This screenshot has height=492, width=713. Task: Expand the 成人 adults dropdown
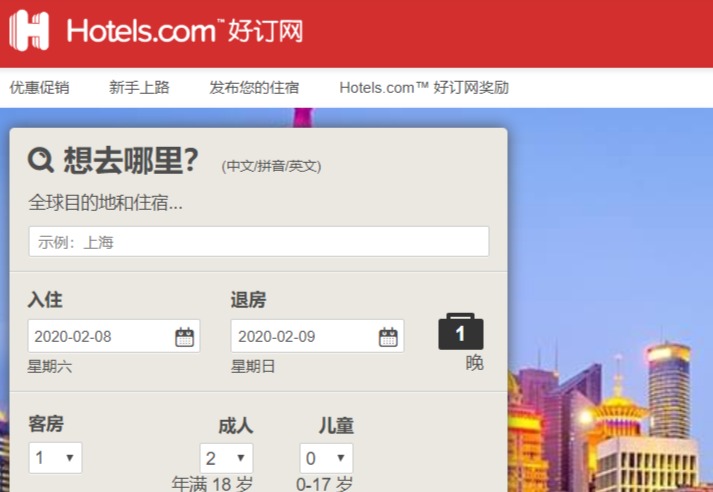[x=226, y=458]
